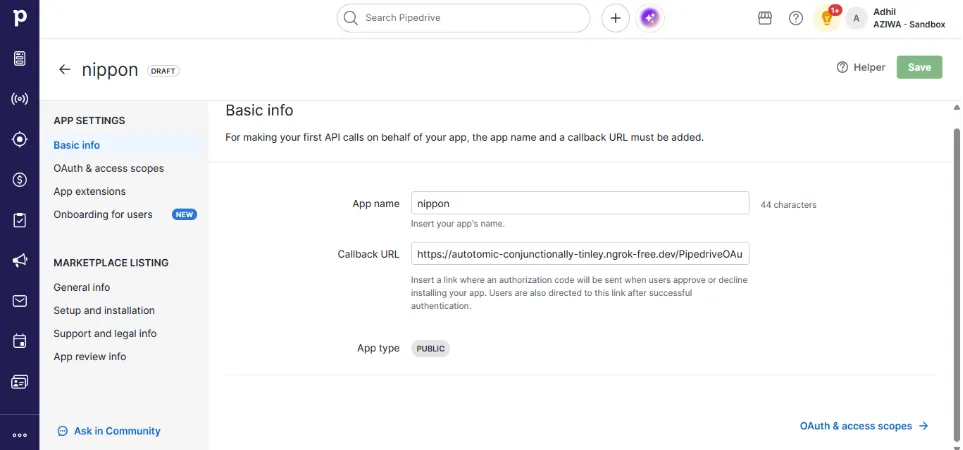This screenshot has width=963, height=450.
Task: Click the 'MARKETPLACE LISTING' sidebar header
Action: click(111, 263)
